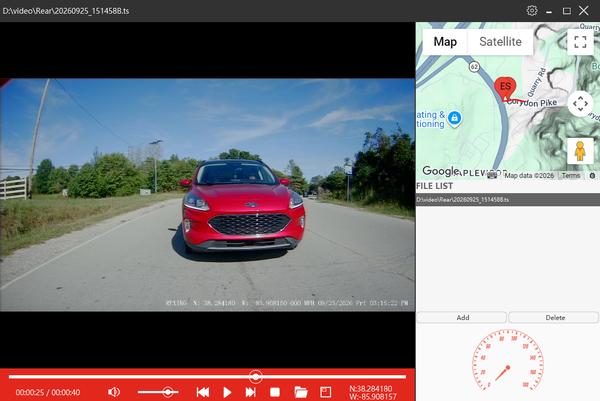Mute audio with the speaker icon

114,392
